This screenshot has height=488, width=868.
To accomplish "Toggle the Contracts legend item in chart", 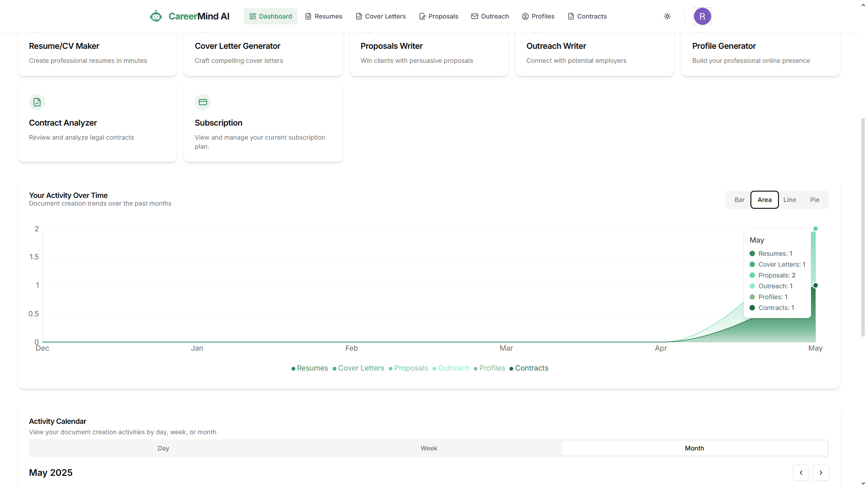I will click(x=531, y=368).
